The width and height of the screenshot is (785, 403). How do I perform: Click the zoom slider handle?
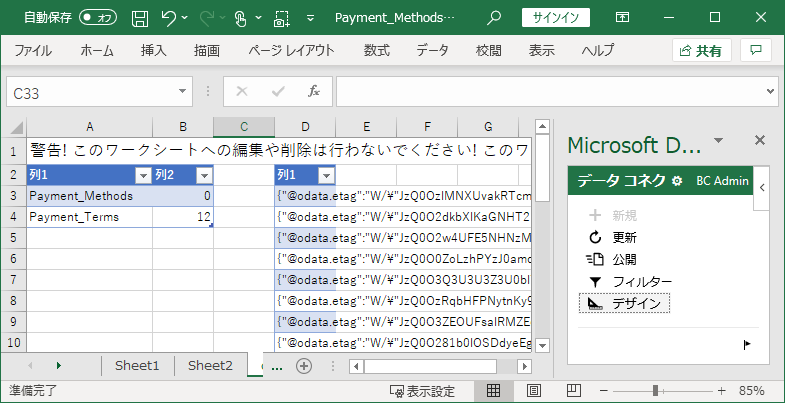coord(655,390)
